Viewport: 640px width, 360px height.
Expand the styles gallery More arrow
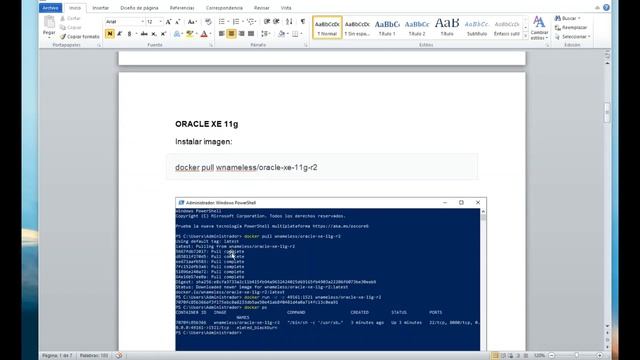coord(525,36)
